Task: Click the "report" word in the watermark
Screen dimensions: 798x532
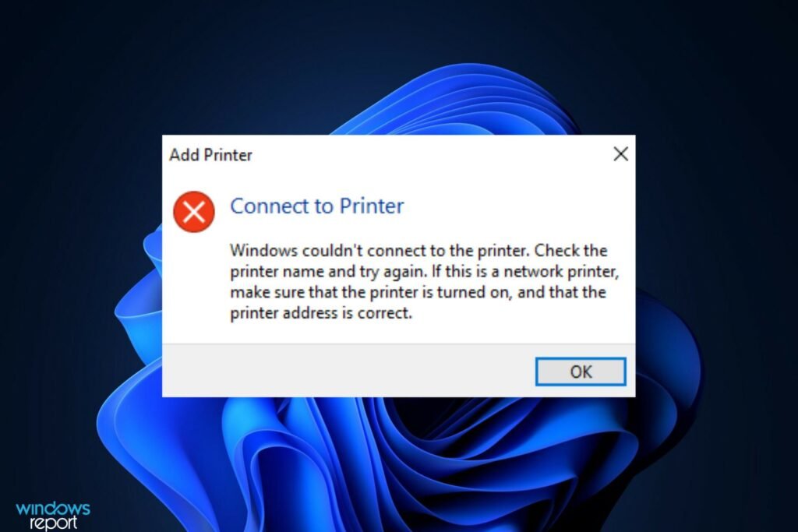Action: click(x=54, y=523)
